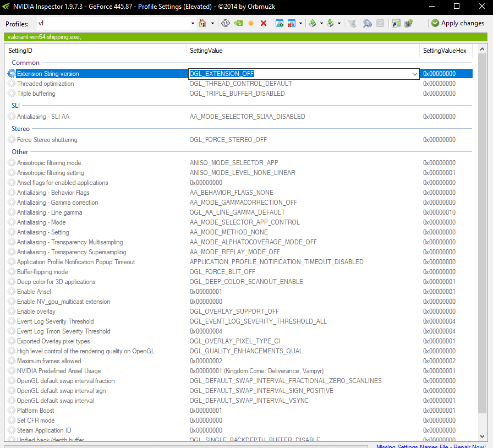Viewport: 493px width, 448px height.
Task: Click the gear icon beside Platform Boost
Action: [12, 411]
